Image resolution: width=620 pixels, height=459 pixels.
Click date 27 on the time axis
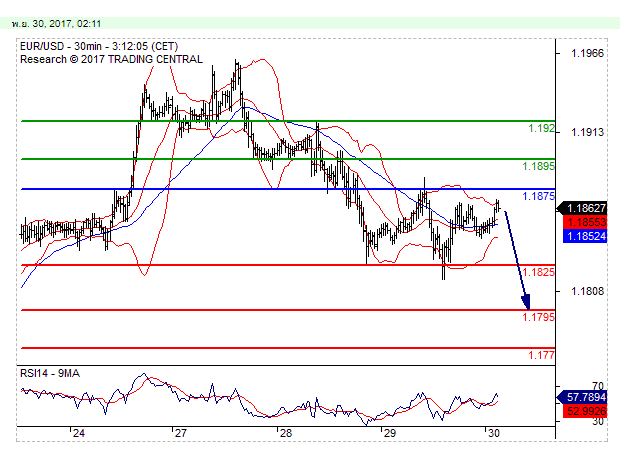[181, 433]
